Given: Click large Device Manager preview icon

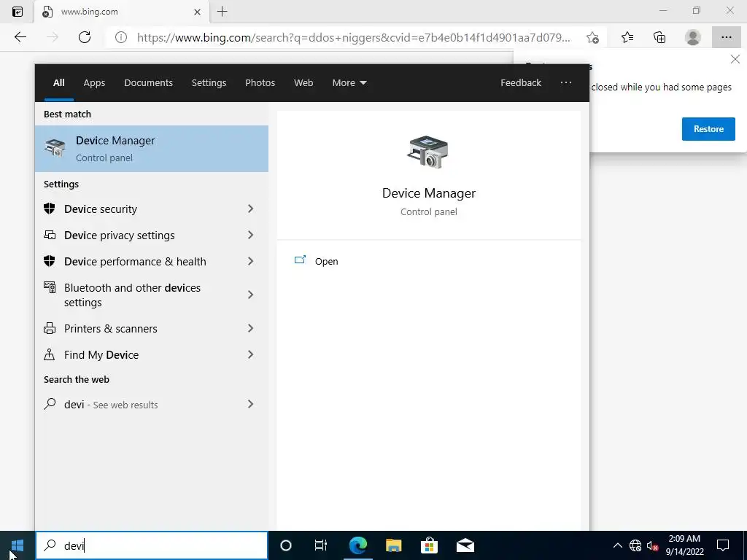Looking at the screenshot, I should pos(428,152).
